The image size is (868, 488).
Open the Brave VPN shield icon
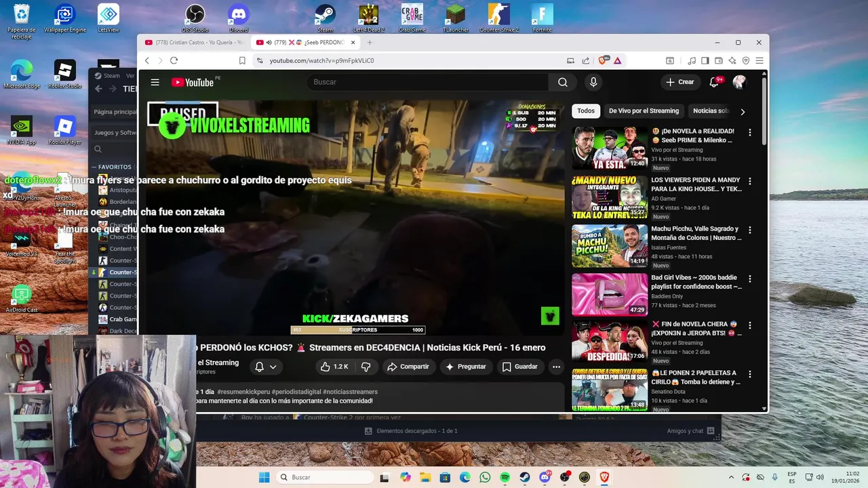coord(746,60)
